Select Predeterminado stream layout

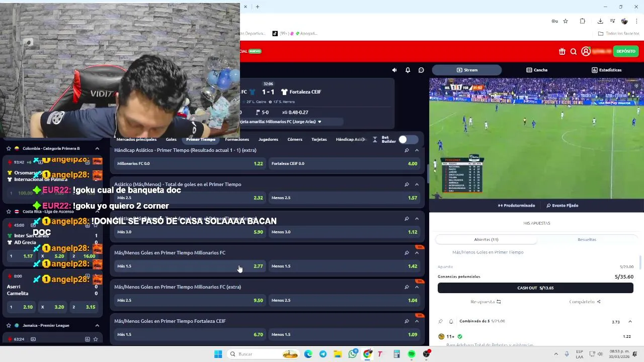[x=516, y=205]
